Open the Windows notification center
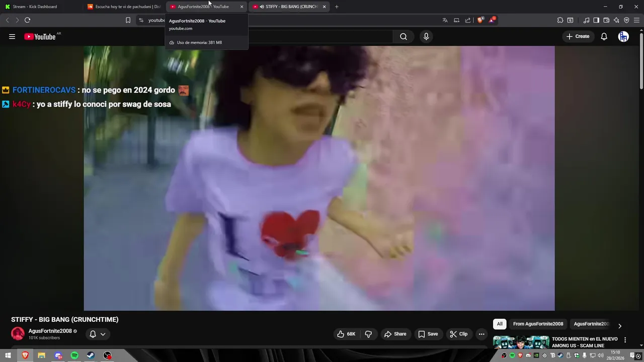 (633, 355)
